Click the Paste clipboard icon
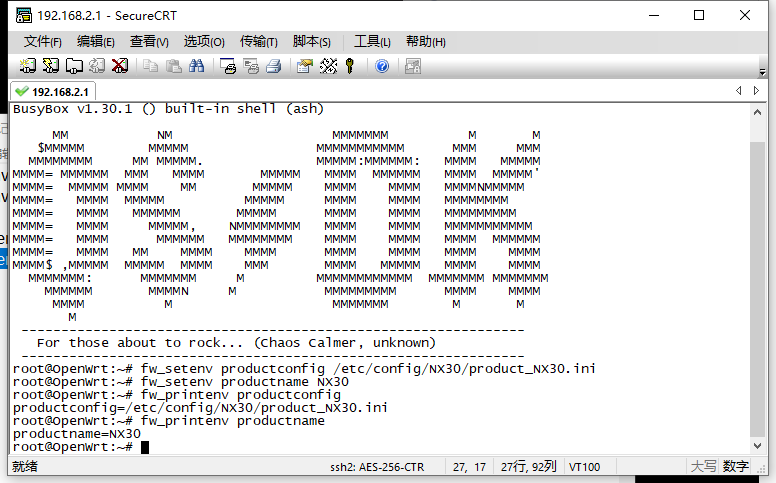Screen dimensions: 776x483 [x=173, y=66]
